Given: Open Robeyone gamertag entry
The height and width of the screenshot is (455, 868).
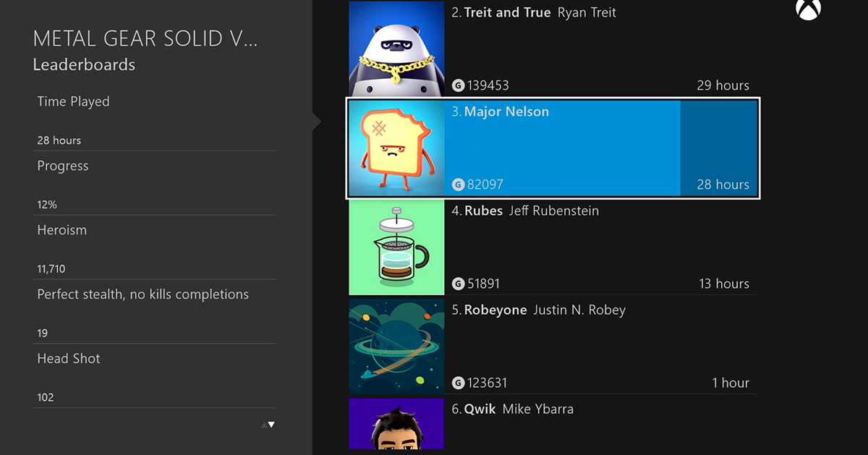Looking at the screenshot, I should (x=495, y=310).
